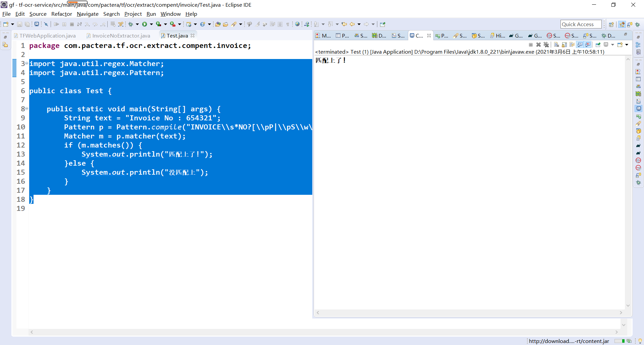
Task: Clear the Console output
Action: (556, 44)
